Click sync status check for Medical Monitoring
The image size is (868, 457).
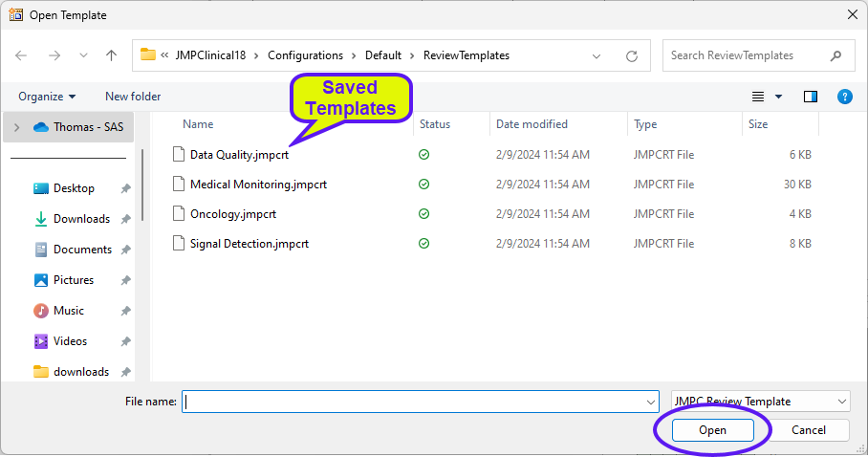(424, 184)
